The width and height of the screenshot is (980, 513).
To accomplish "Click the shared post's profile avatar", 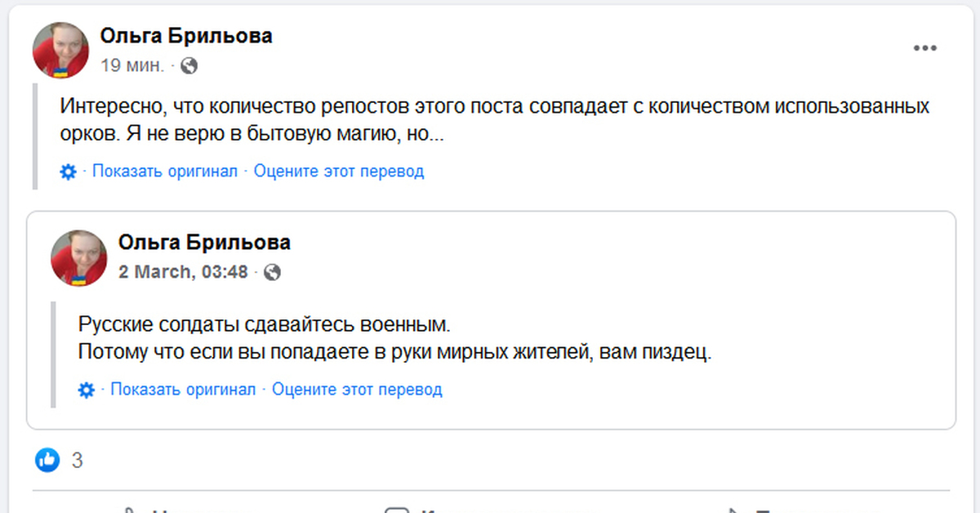I will [x=79, y=257].
